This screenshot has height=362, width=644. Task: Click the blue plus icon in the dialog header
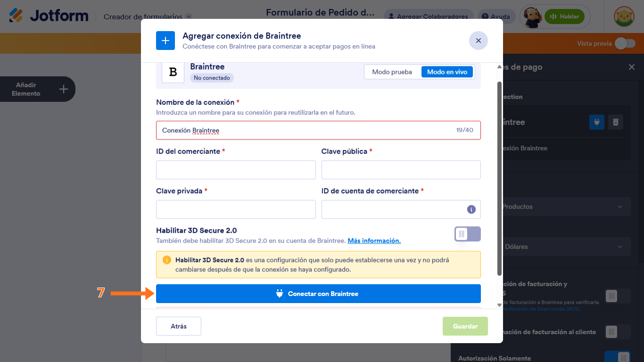click(165, 41)
